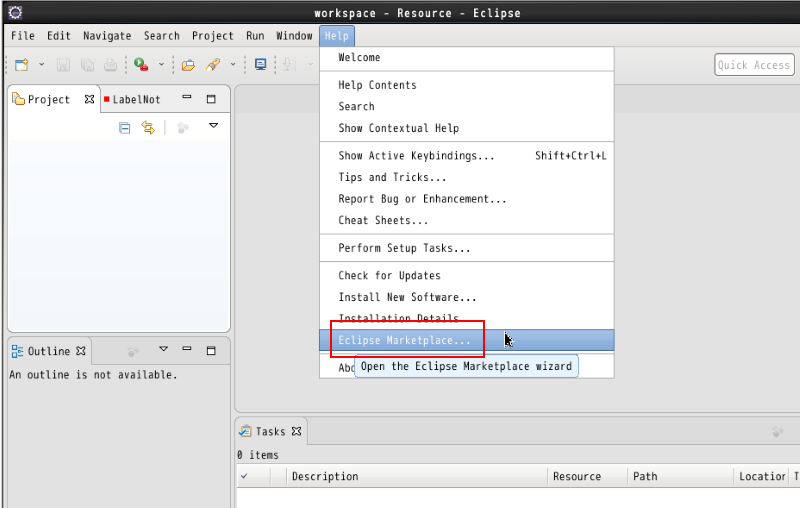800x508 pixels.
Task: Click the New wizard toolbar icon
Action: pos(22,65)
